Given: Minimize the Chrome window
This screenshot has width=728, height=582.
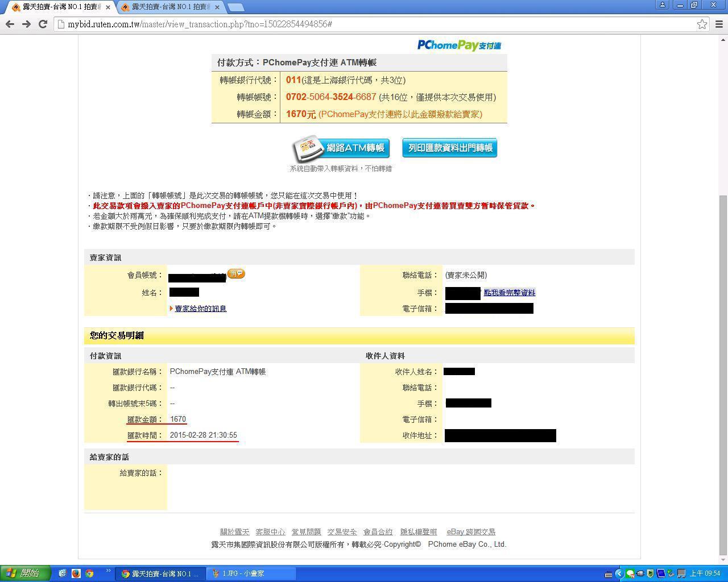Looking at the screenshot, I should [680, 5].
